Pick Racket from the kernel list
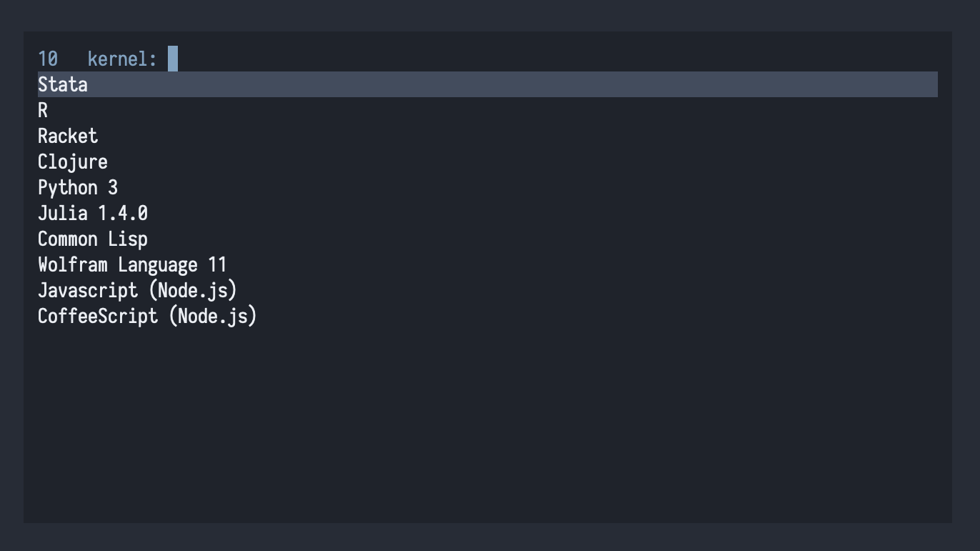 pyautogui.click(x=68, y=136)
